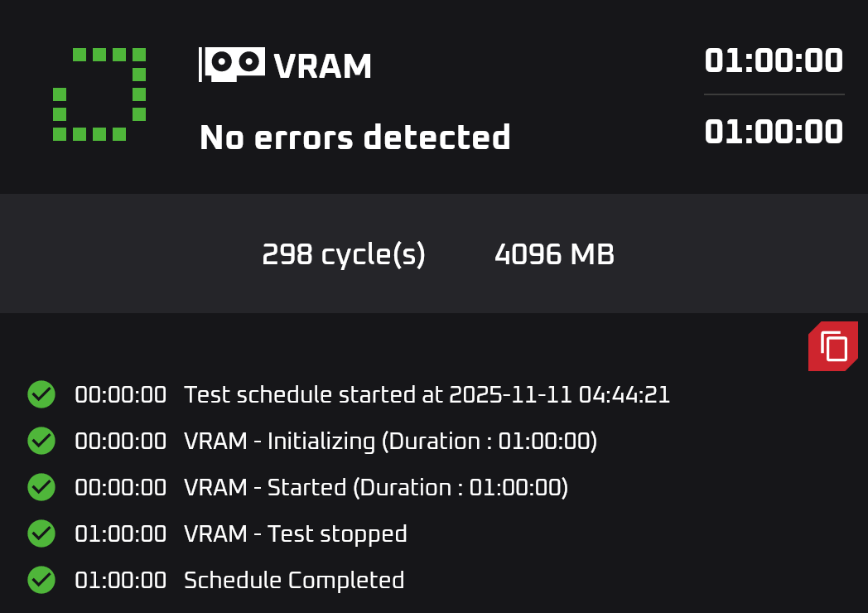Click the upper 01:00:00 elapsed timer
This screenshot has width=868, height=613.
tap(774, 60)
